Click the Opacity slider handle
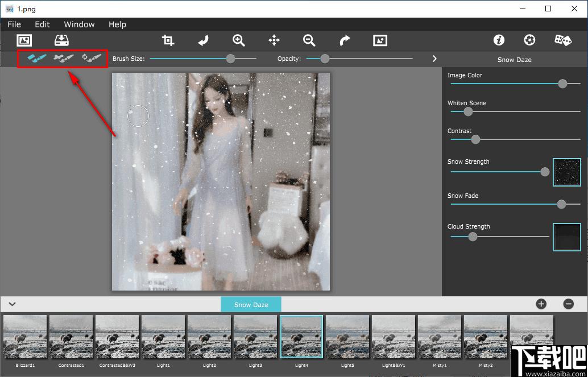 click(x=325, y=59)
